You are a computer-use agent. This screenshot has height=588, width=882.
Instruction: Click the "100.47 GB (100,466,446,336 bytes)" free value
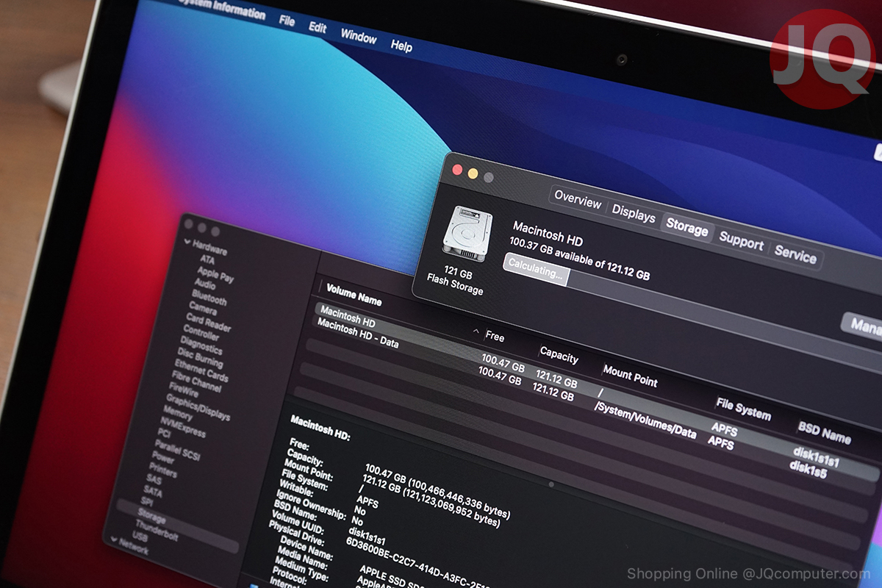(439, 492)
